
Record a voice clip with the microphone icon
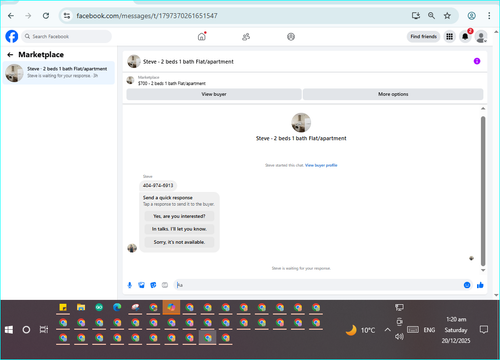[x=130, y=285]
